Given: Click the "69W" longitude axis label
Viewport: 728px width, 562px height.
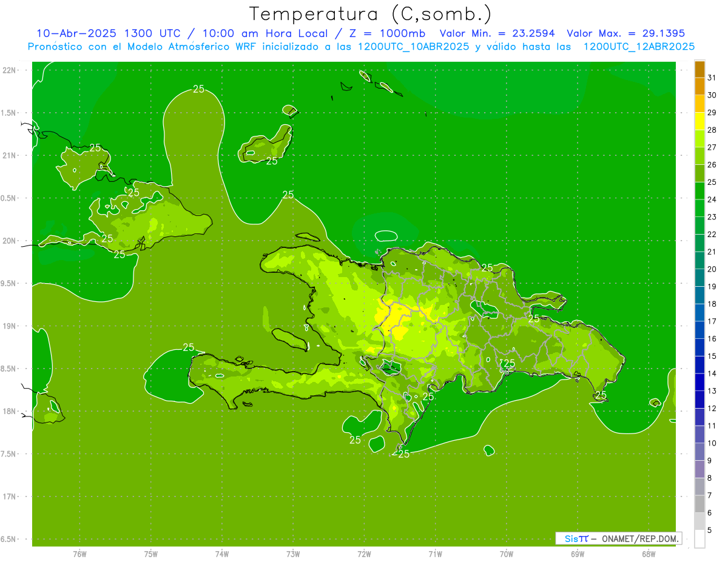Looking at the screenshot, I should click(578, 554).
